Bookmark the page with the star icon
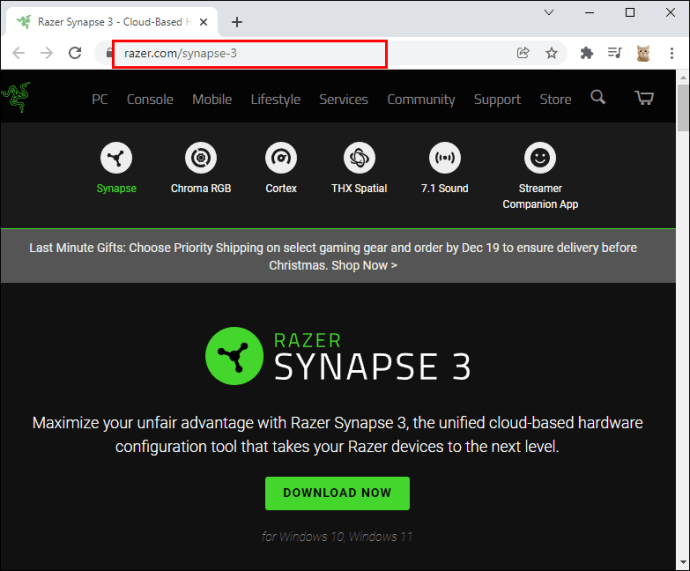The image size is (690, 571). 551,53
